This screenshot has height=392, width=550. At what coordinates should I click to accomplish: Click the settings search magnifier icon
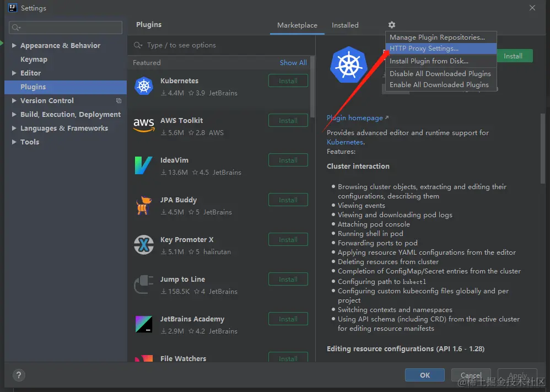point(16,28)
